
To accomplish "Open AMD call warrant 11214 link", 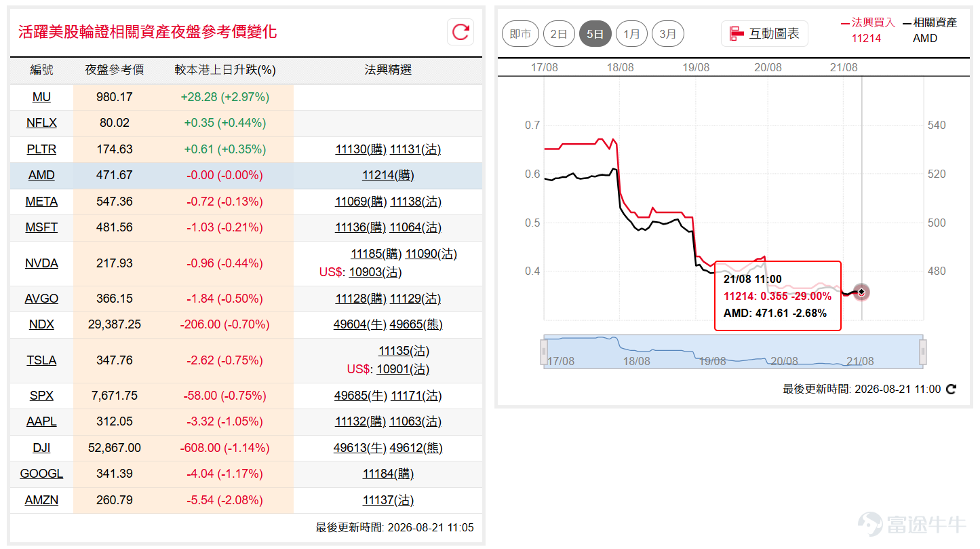I will [x=388, y=175].
